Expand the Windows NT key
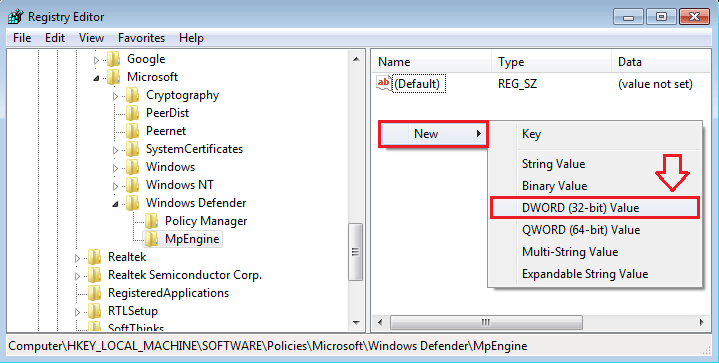 pos(116,186)
